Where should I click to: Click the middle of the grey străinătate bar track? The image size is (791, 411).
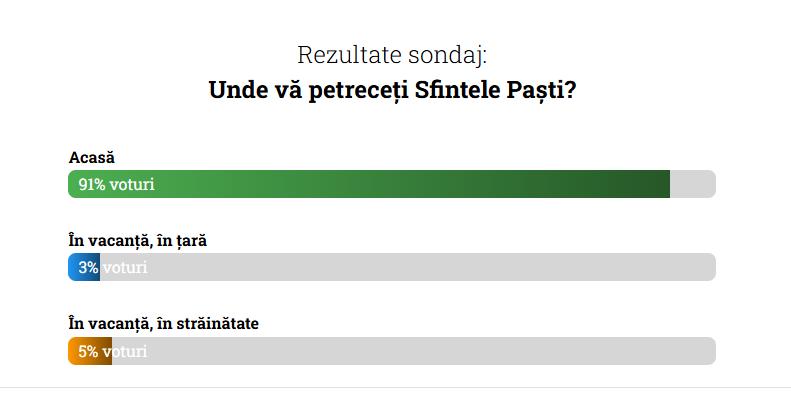pos(410,351)
